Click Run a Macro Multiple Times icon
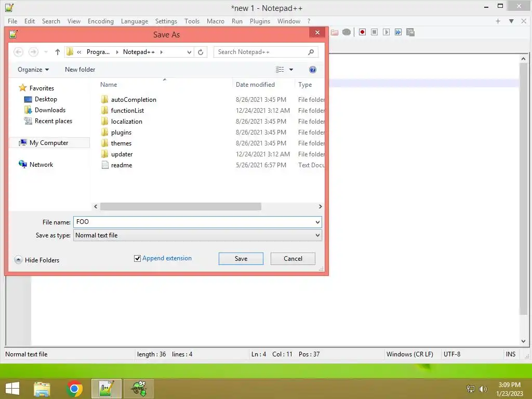532x399 pixels. [x=398, y=32]
